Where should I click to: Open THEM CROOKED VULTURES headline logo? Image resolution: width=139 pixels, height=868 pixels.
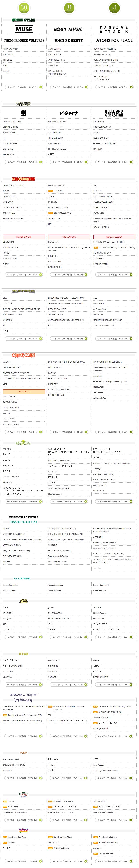click(24, 40)
